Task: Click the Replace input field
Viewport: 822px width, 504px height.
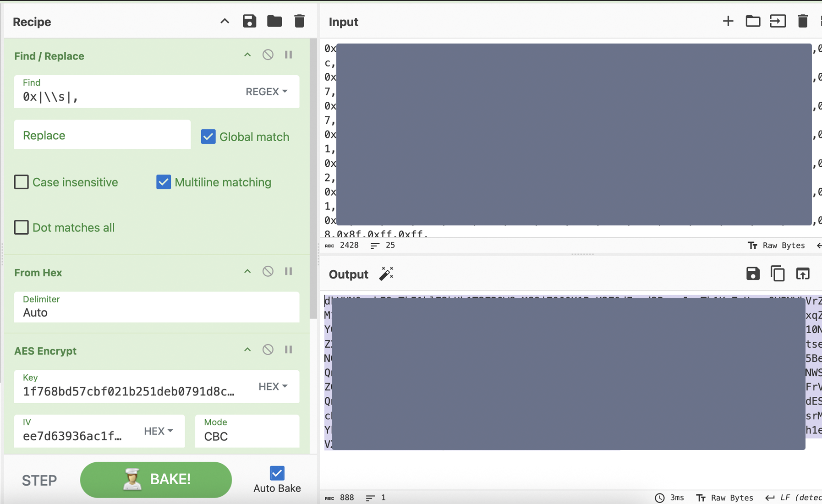Action: pos(102,135)
